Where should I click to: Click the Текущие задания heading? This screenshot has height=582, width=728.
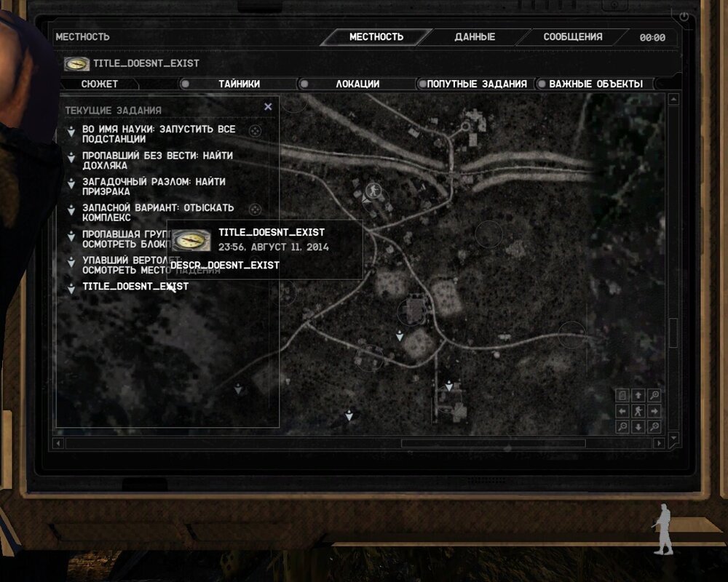coord(114,111)
